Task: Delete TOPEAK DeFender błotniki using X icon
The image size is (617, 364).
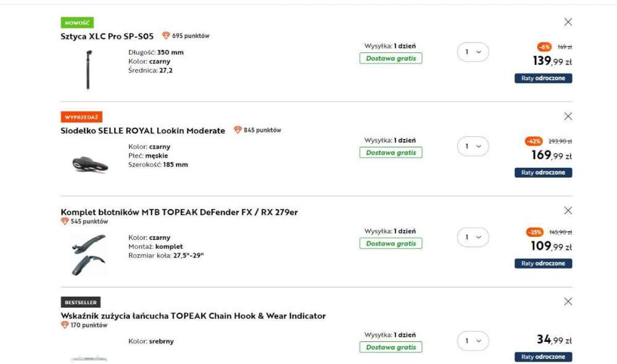Action: click(x=568, y=210)
